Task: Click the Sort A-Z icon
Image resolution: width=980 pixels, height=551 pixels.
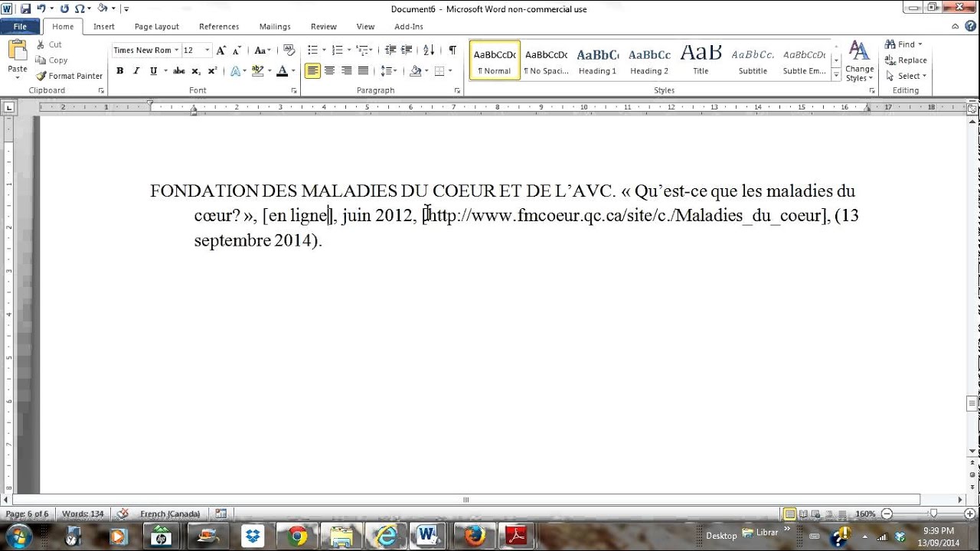Action: [429, 51]
